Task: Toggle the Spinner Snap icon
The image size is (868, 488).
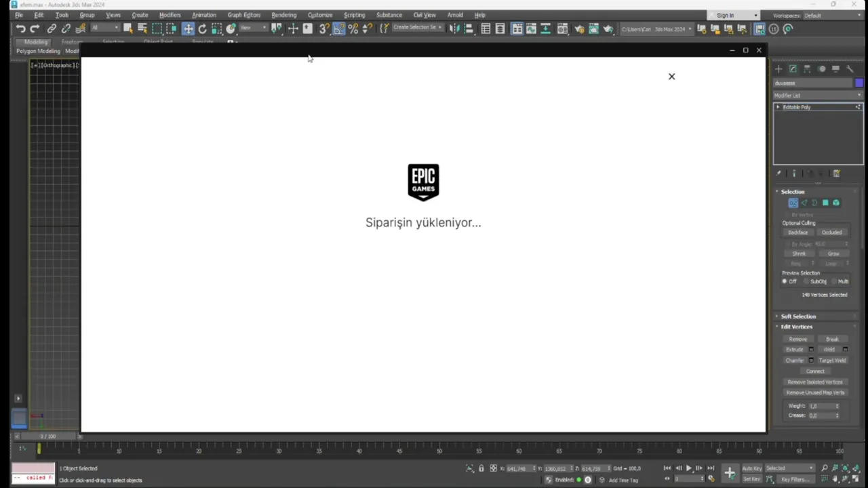Action: (x=368, y=28)
